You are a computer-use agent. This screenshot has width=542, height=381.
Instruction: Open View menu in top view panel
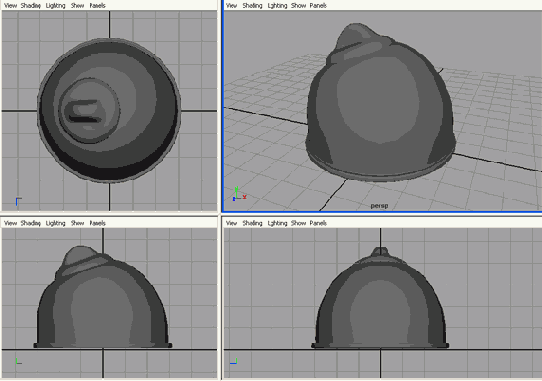click(10, 6)
